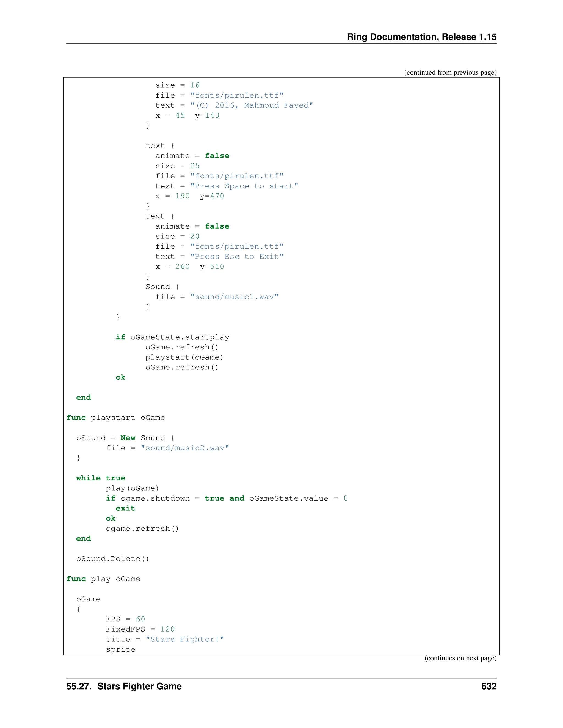
Task: Click the "sound/music2.wav" string
Action: pyautogui.click(x=184, y=448)
